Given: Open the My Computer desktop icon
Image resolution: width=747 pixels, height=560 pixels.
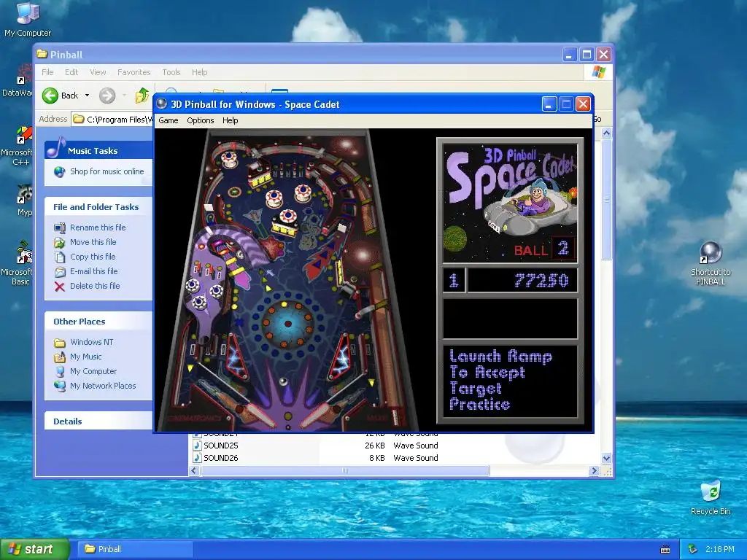Looking at the screenshot, I should coord(28,19).
